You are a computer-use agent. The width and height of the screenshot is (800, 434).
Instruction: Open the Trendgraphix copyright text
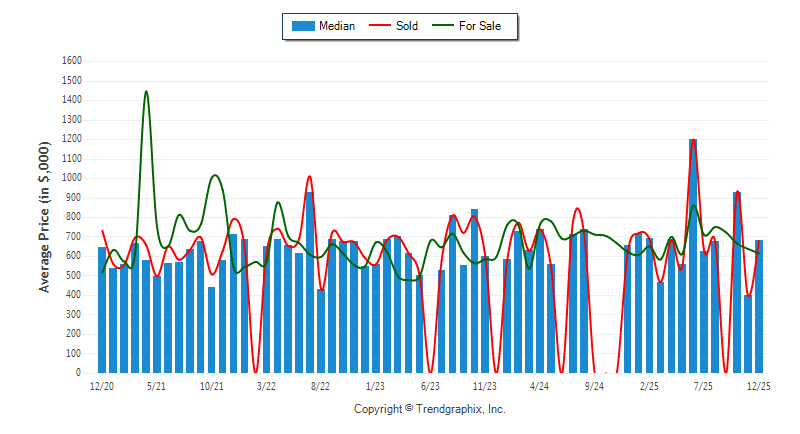pos(430,409)
